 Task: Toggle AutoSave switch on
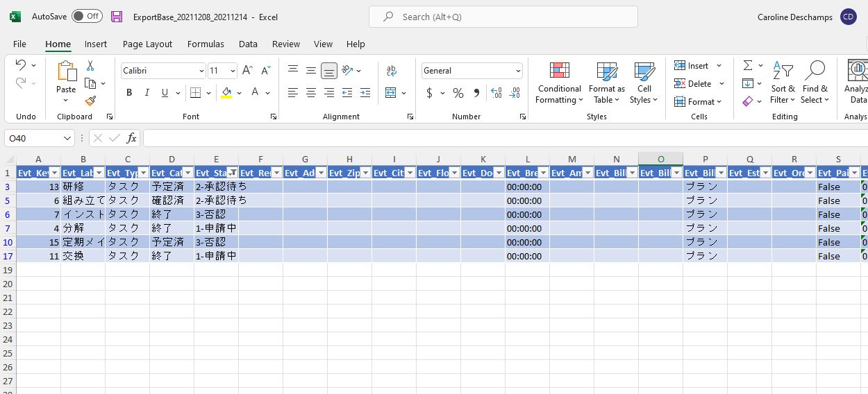(87, 17)
